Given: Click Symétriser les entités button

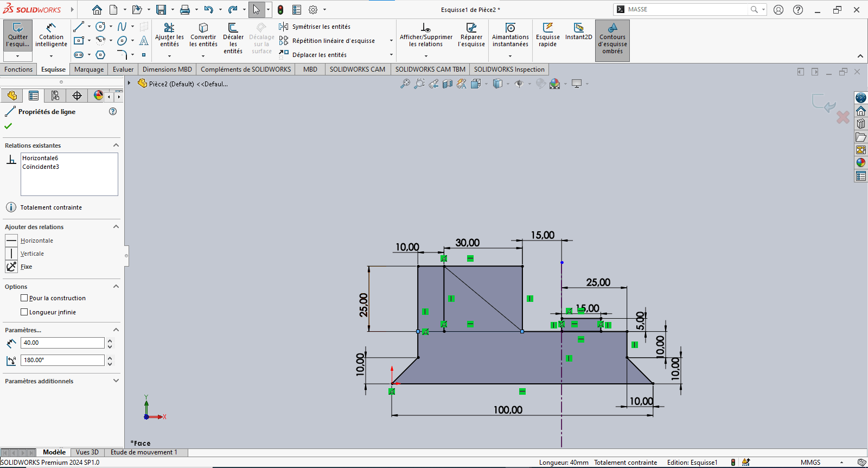Looking at the screenshot, I should coord(315,27).
